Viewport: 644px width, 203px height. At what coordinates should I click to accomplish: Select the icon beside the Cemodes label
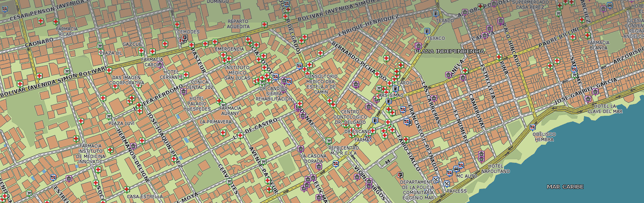(184, 38)
